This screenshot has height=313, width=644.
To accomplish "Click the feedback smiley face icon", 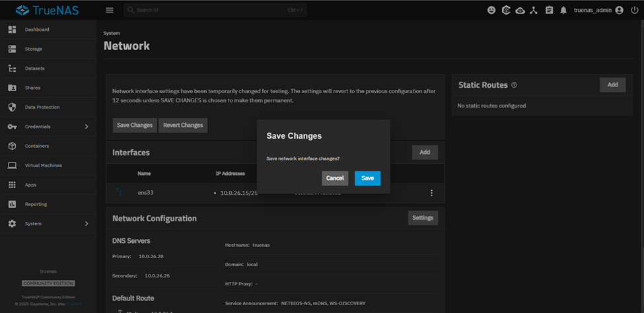I will pyautogui.click(x=491, y=10).
